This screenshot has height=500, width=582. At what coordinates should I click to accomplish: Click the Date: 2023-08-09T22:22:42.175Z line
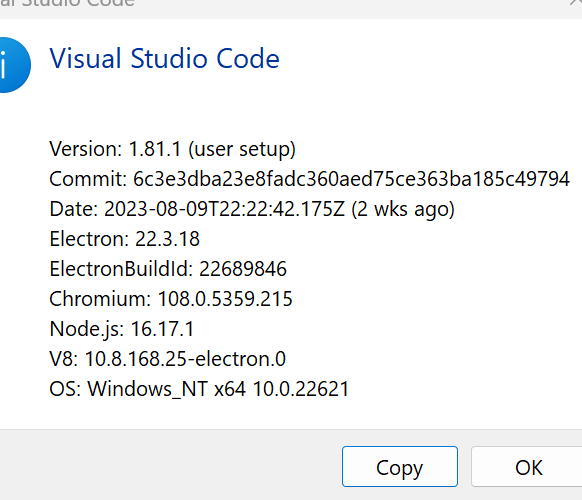point(252,209)
